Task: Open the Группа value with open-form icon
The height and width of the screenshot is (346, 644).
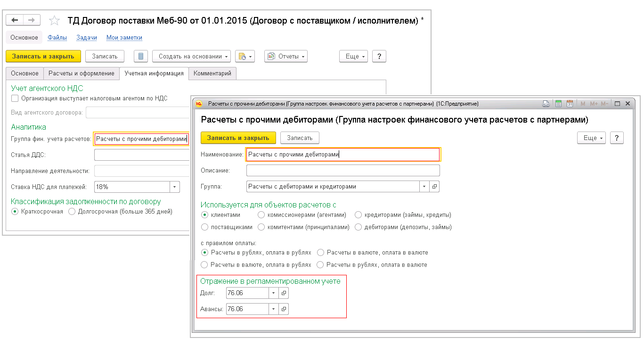Action: 434,187
